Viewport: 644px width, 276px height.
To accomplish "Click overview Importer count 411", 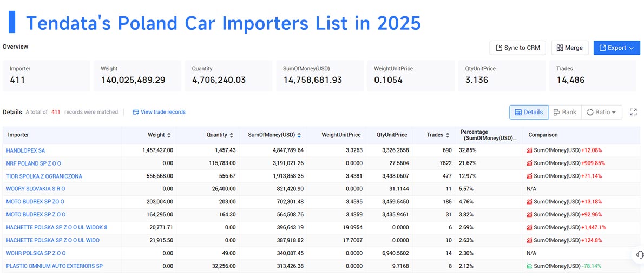I will (17, 80).
